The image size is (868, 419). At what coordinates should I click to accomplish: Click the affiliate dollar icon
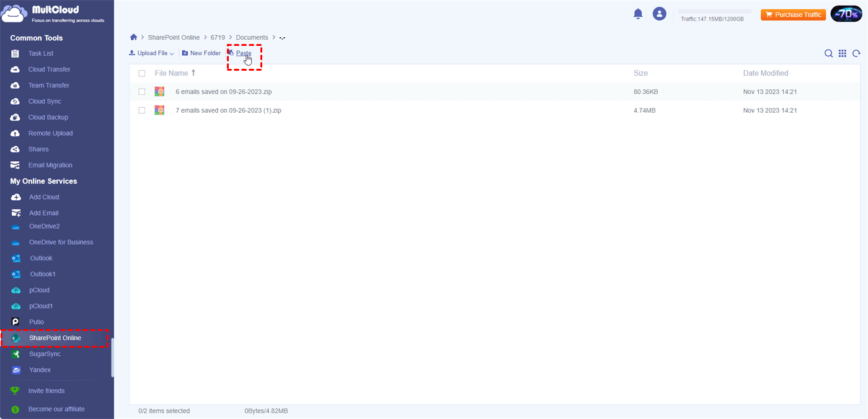tap(15, 409)
